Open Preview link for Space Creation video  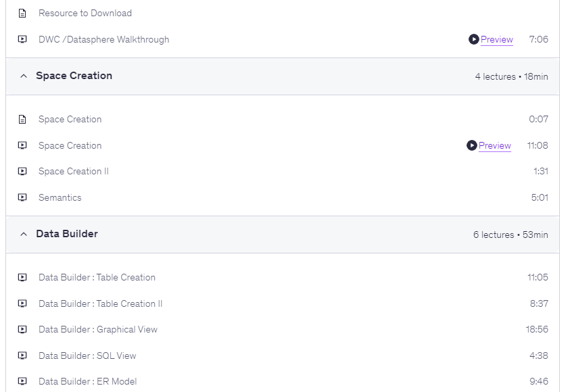pos(495,145)
